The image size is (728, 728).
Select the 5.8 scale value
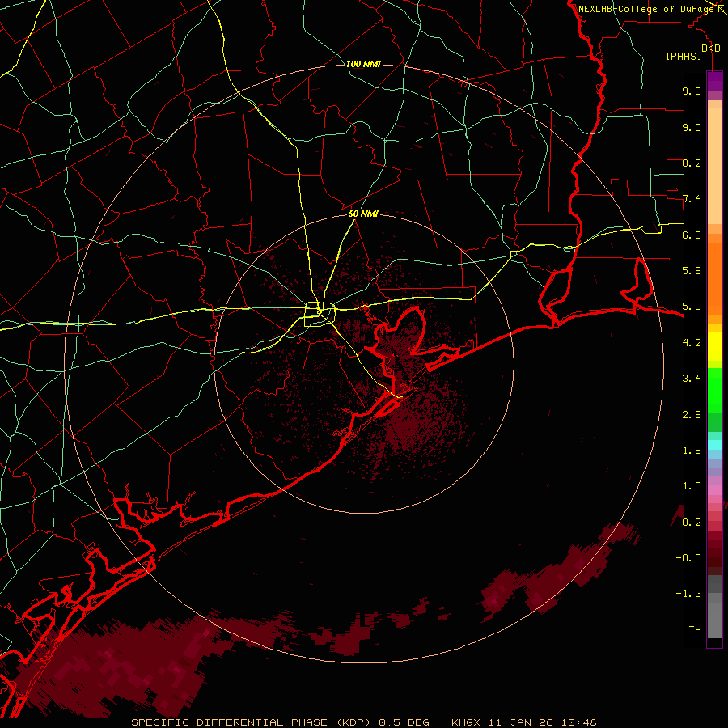(692, 271)
